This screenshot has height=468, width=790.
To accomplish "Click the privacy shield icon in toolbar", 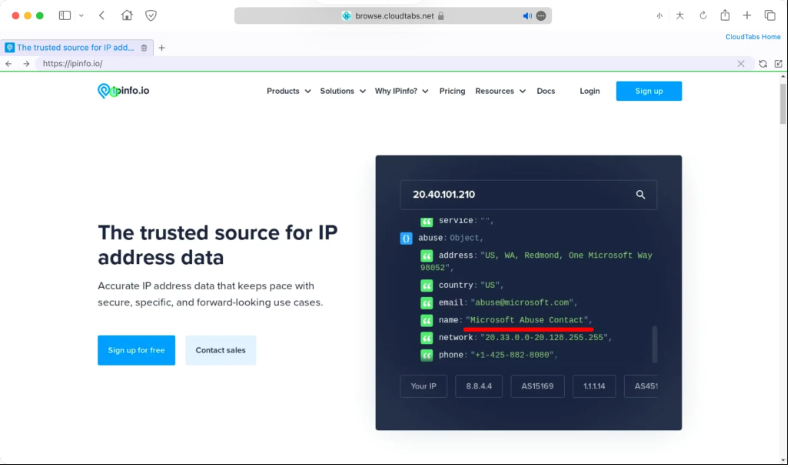I will point(151,16).
